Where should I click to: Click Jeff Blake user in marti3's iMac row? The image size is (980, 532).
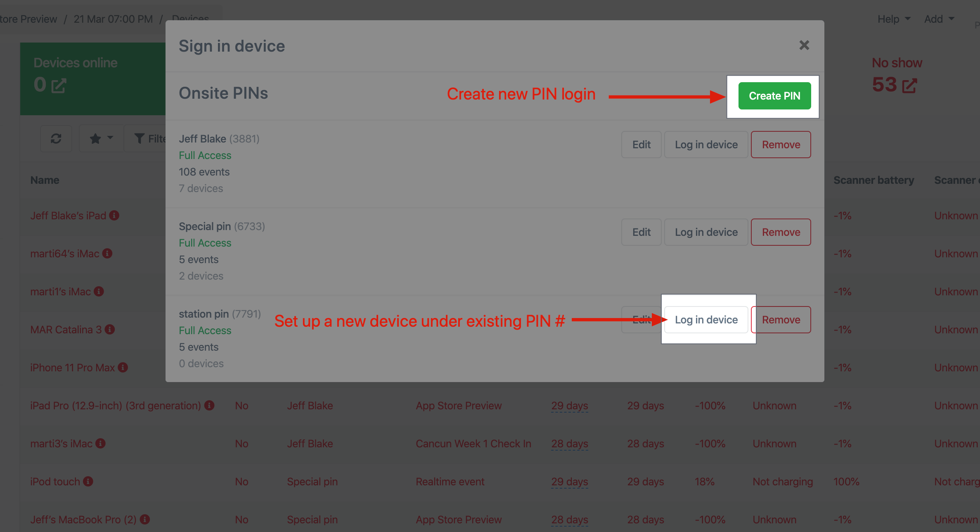[x=310, y=444]
